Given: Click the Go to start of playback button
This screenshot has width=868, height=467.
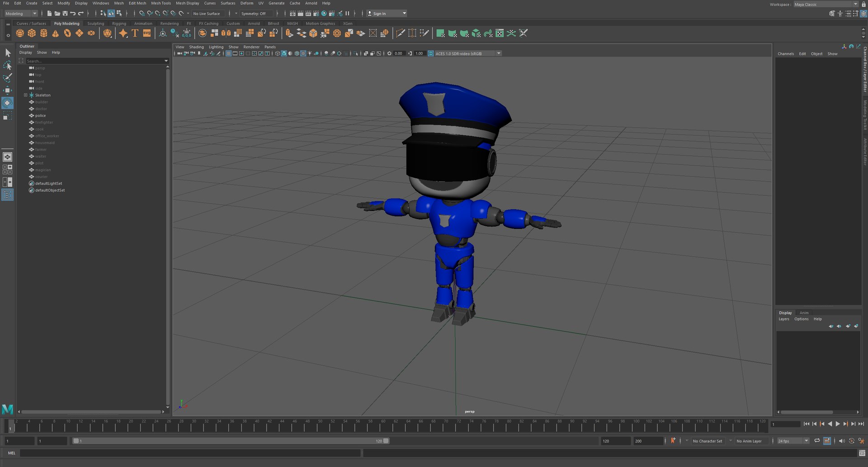Looking at the screenshot, I should tap(807, 424).
